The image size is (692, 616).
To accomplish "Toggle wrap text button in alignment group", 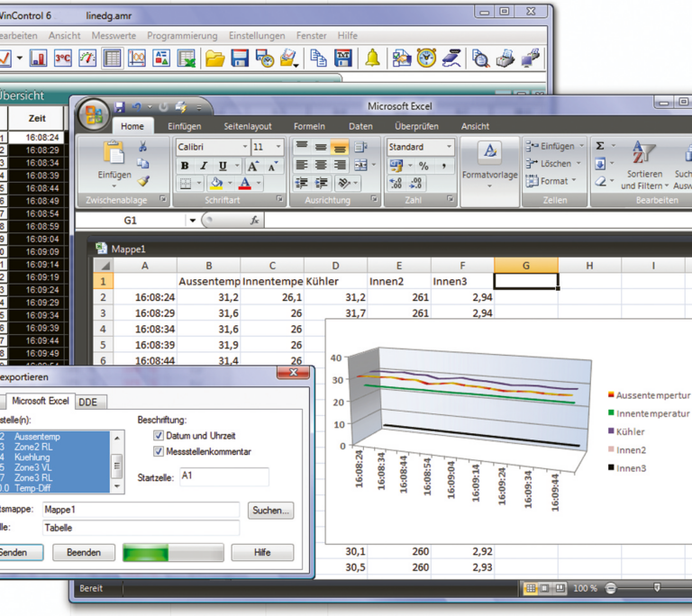I will [360, 147].
